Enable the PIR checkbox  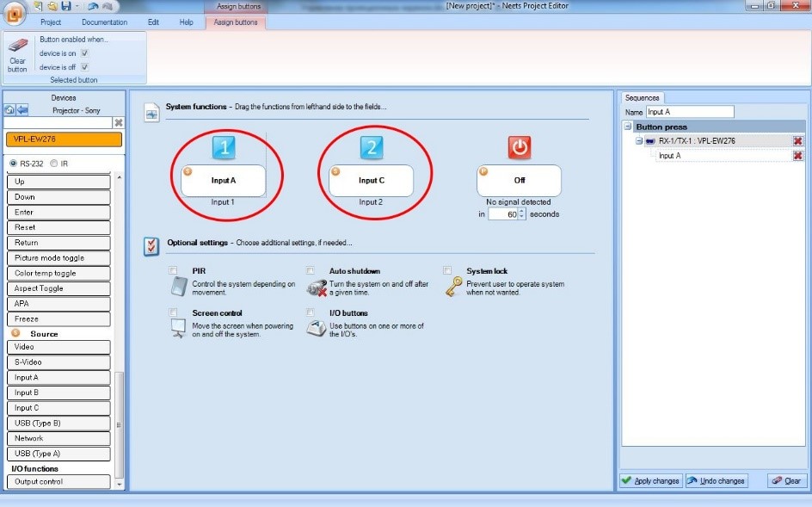[x=174, y=270]
